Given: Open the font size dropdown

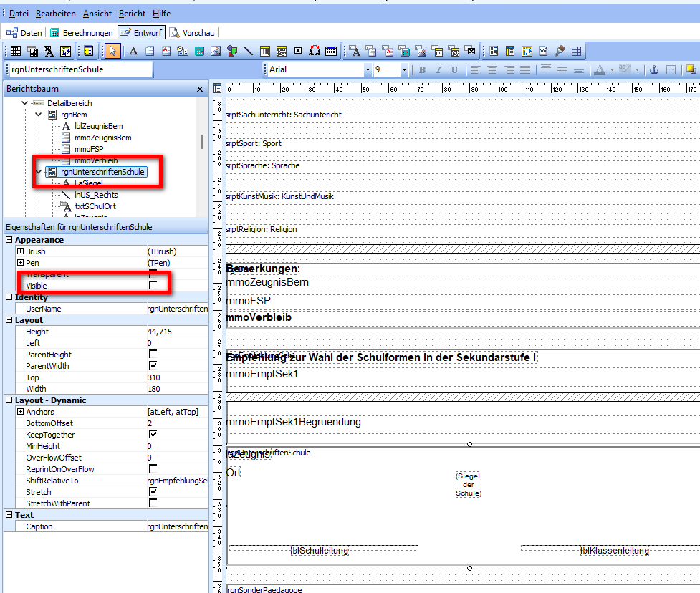Looking at the screenshot, I should [x=404, y=69].
